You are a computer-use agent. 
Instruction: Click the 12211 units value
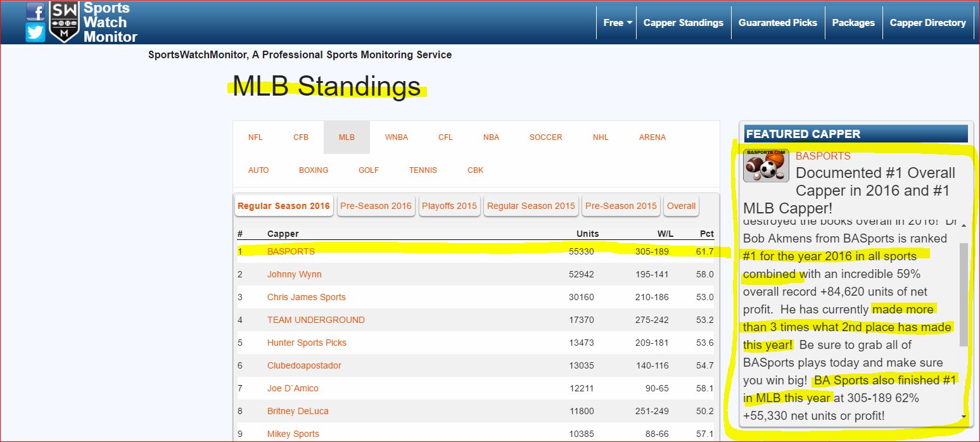pyautogui.click(x=582, y=388)
